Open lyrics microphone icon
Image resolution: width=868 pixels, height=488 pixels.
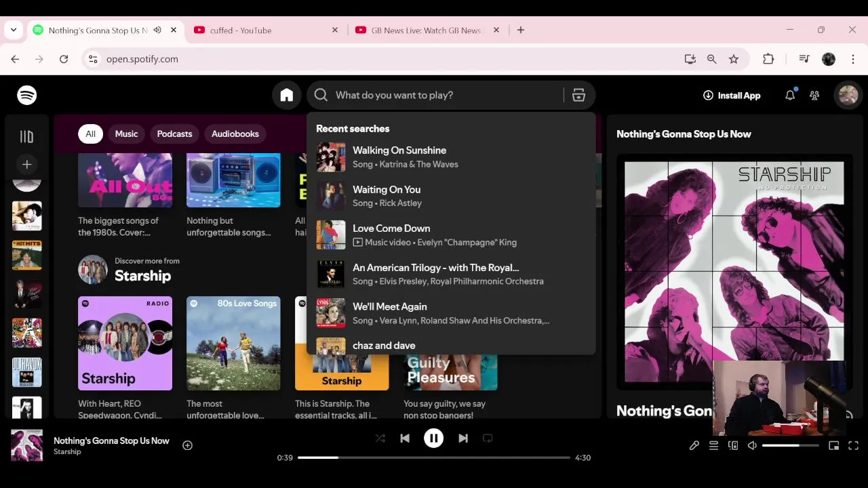(694, 445)
